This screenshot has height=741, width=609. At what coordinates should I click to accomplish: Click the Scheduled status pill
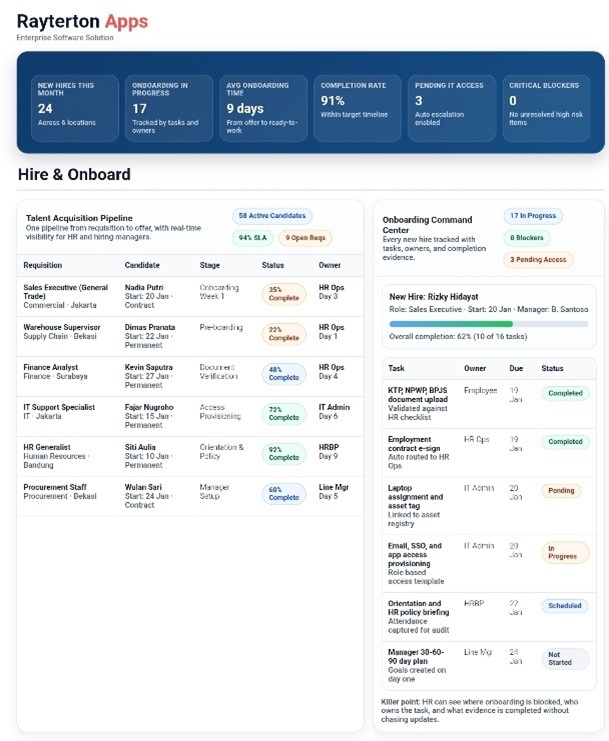(x=565, y=606)
